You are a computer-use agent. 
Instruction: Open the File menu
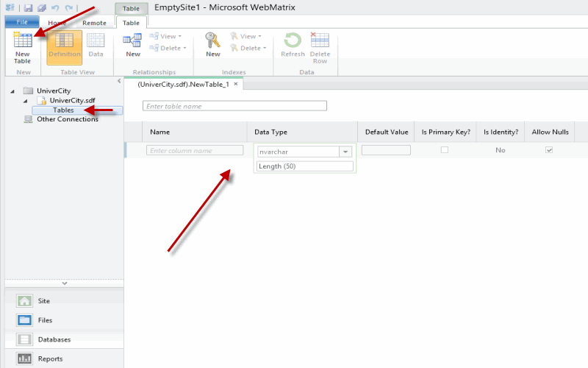pyautogui.click(x=22, y=22)
